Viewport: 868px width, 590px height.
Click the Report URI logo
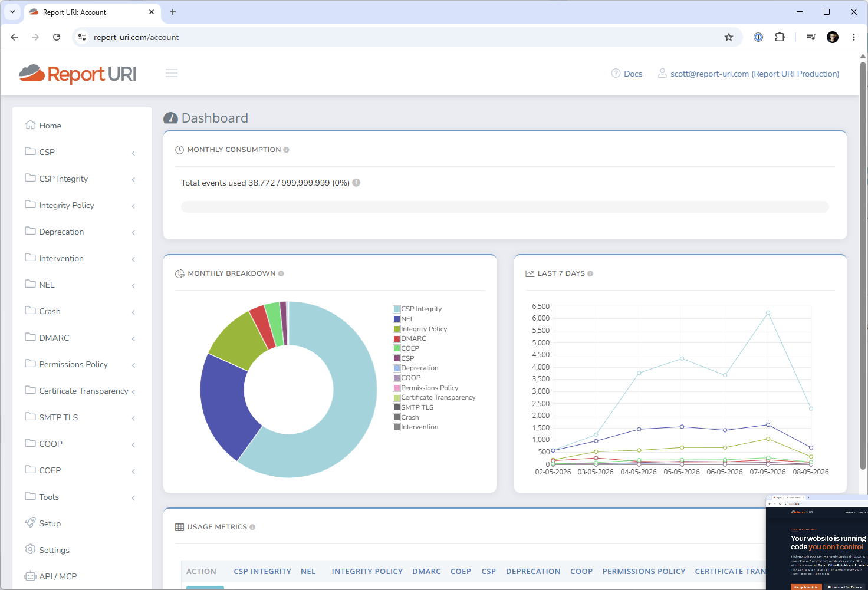click(77, 74)
